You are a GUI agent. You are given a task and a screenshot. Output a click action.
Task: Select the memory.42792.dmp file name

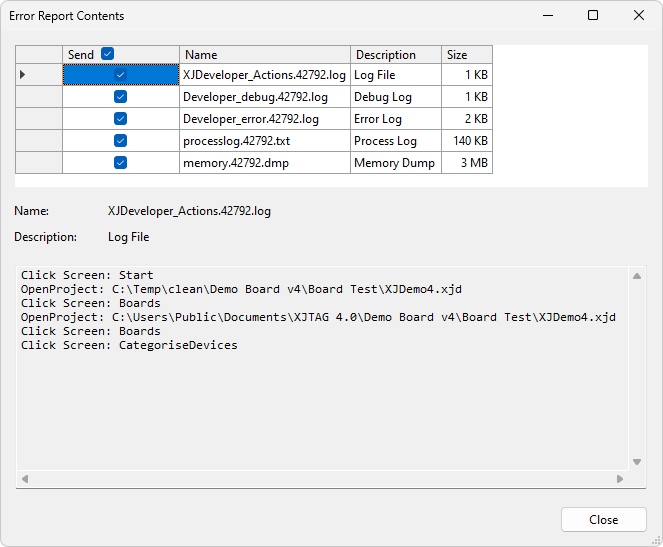(236, 163)
